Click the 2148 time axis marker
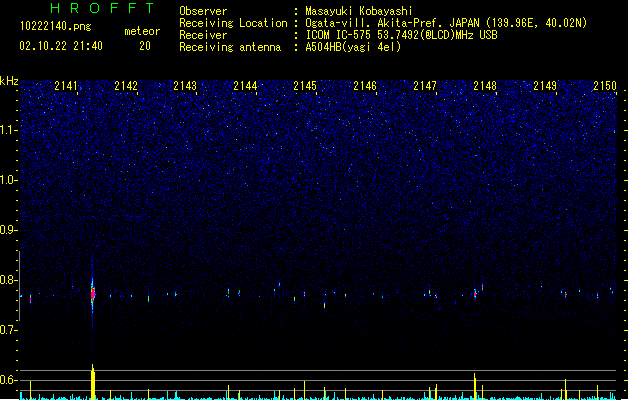This screenshot has height=400, width=629. 485,86
